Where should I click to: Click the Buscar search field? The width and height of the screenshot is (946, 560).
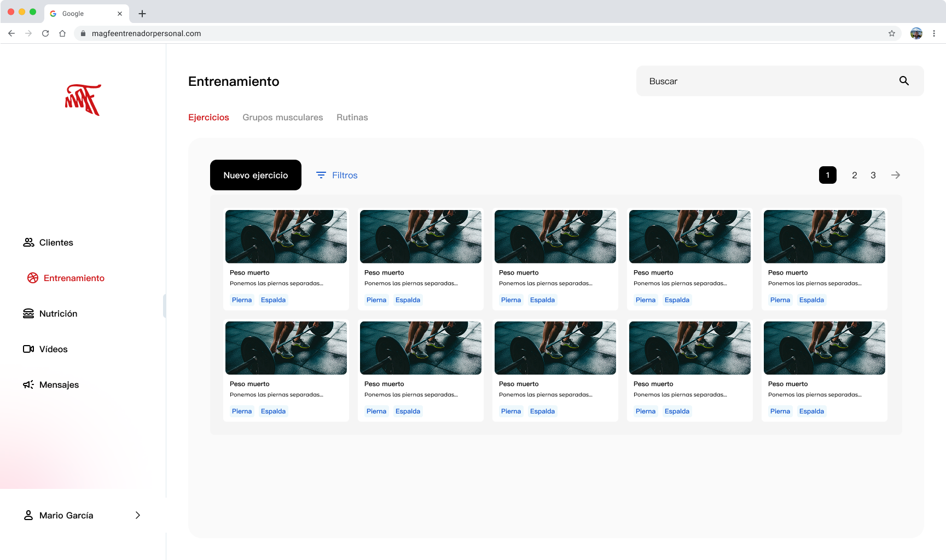click(x=780, y=81)
